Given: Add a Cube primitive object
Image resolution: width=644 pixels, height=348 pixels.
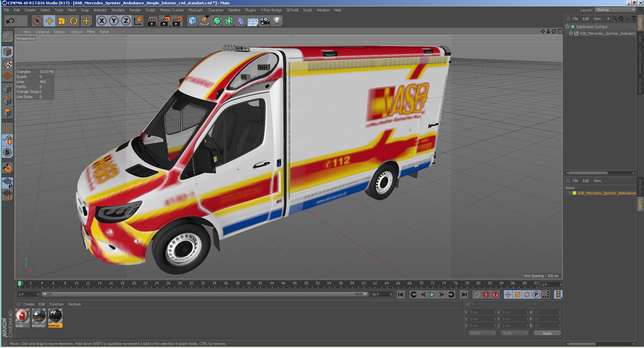Looking at the screenshot, I should [x=192, y=21].
